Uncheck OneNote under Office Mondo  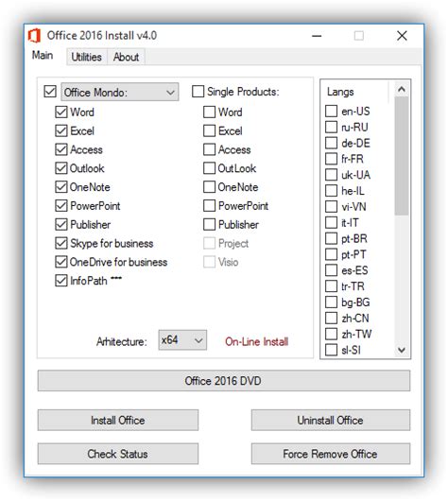tap(61, 187)
